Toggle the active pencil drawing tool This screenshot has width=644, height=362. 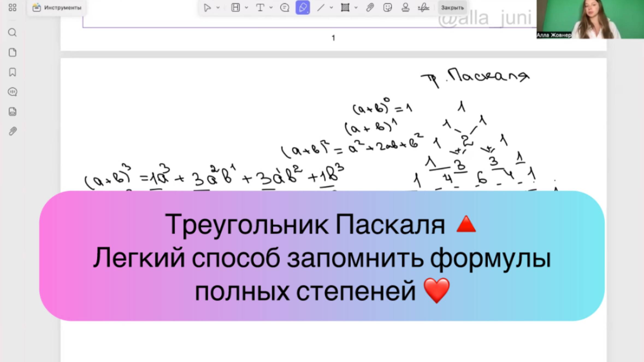tap(303, 8)
